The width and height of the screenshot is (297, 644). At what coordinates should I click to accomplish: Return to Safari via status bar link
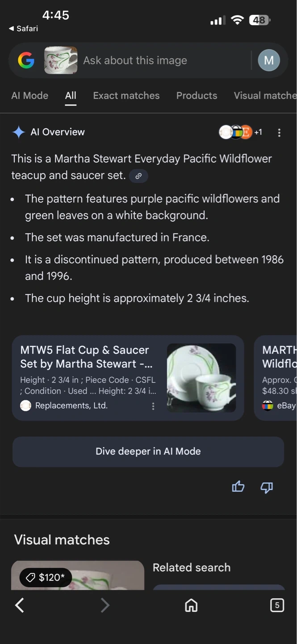23,29
